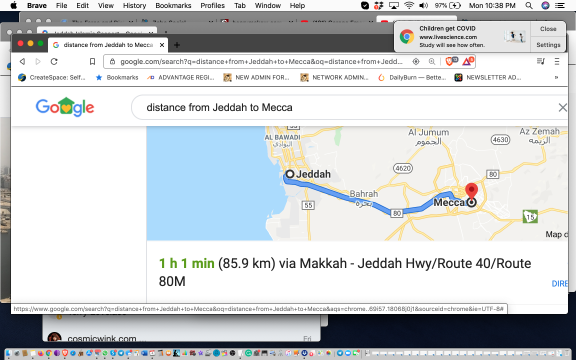Bookmark this page using the bookmark icon

click(x=93, y=61)
